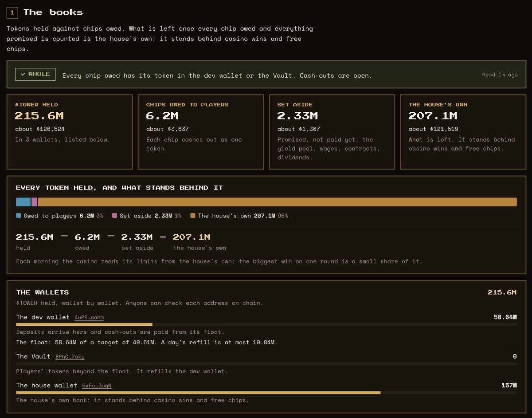Select the $TOWER HELD card heading
Image resolution: width=532 pixels, height=418 pixels.
(36, 105)
